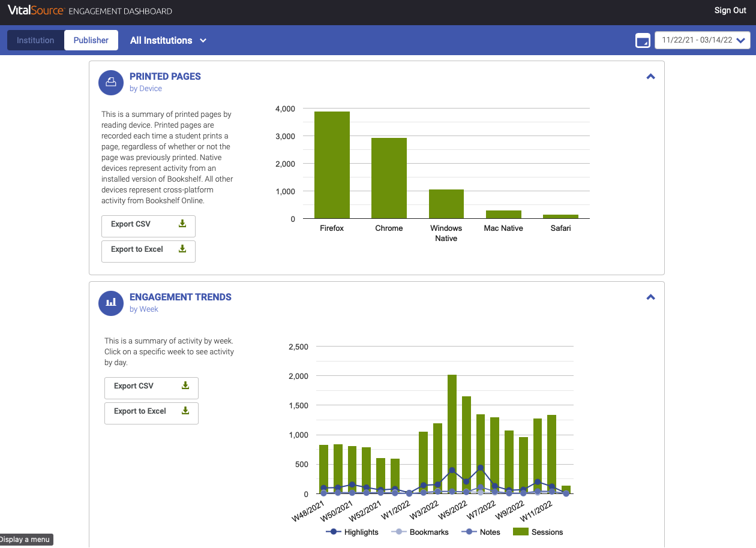Switch to the Institution tab
Viewport: 756px width, 548px height.
tap(35, 40)
